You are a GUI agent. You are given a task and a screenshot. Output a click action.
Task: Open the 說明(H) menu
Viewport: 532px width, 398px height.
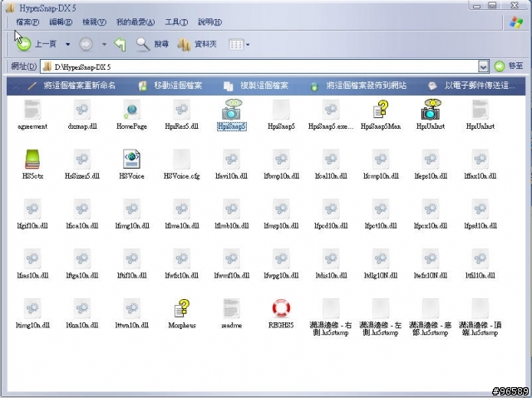pyautogui.click(x=209, y=22)
